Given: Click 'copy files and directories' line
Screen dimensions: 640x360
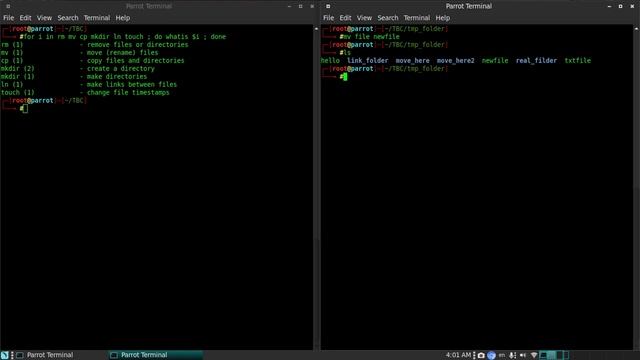Looking at the screenshot, I should point(136,61).
